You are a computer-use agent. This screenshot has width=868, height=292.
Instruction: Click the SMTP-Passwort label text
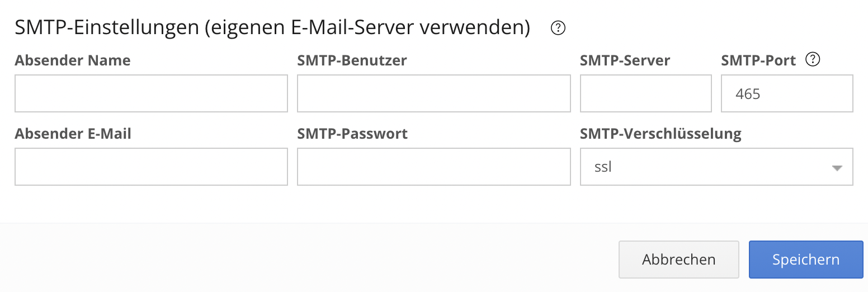click(x=352, y=134)
